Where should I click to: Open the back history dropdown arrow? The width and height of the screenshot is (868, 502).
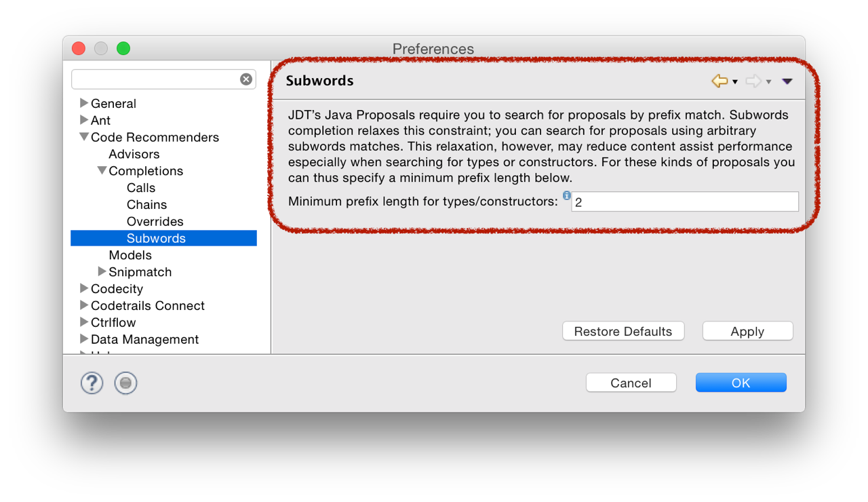coord(735,82)
